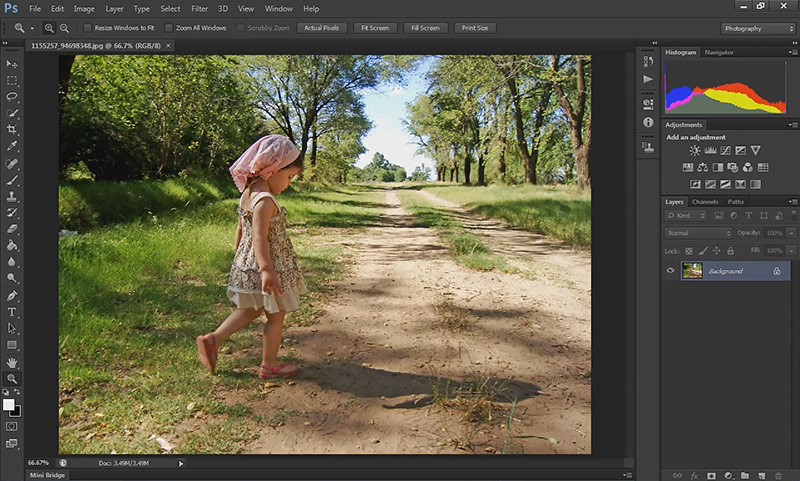Viewport: 800px width, 481px height.
Task: Hide the Background layer eye icon
Action: 670,271
